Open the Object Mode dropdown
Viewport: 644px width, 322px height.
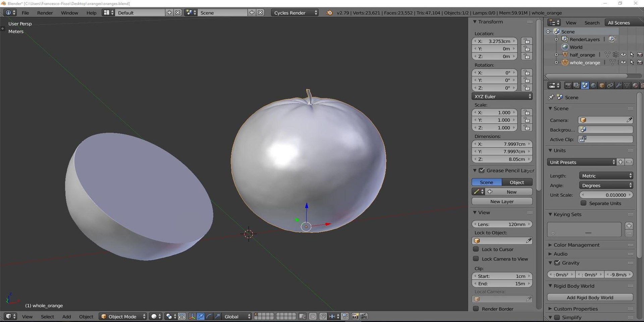tap(123, 316)
